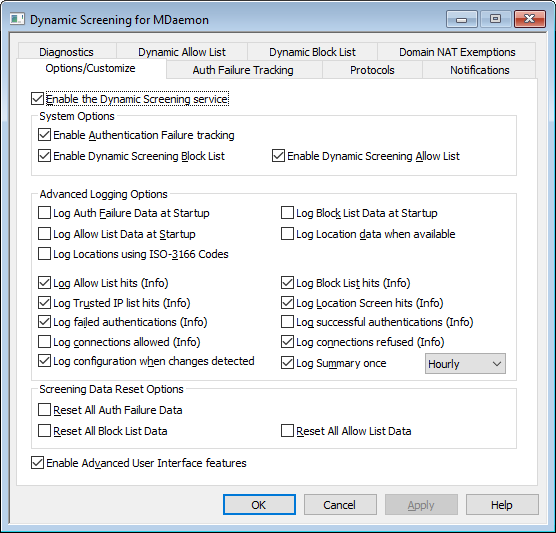Open the Protocols tab
The height and width of the screenshot is (533, 556).
(372, 70)
